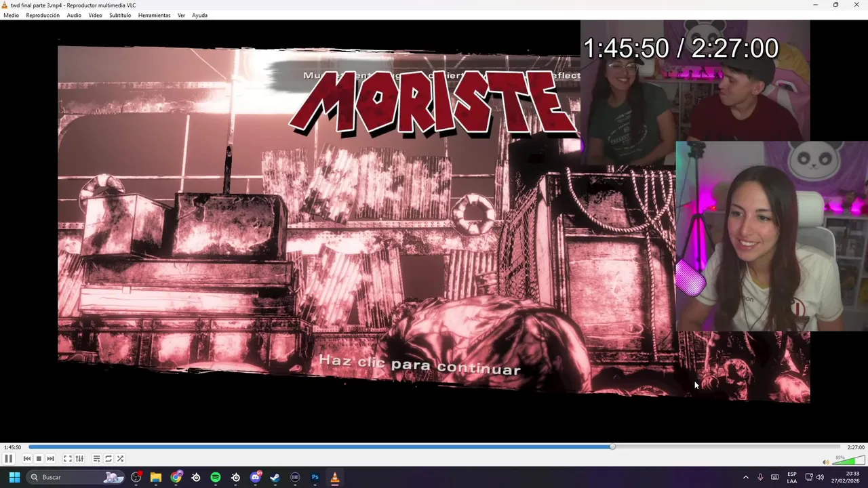Open File Explorer from the taskbar
The height and width of the screenshot is (488, 868).
pos(156,477)
